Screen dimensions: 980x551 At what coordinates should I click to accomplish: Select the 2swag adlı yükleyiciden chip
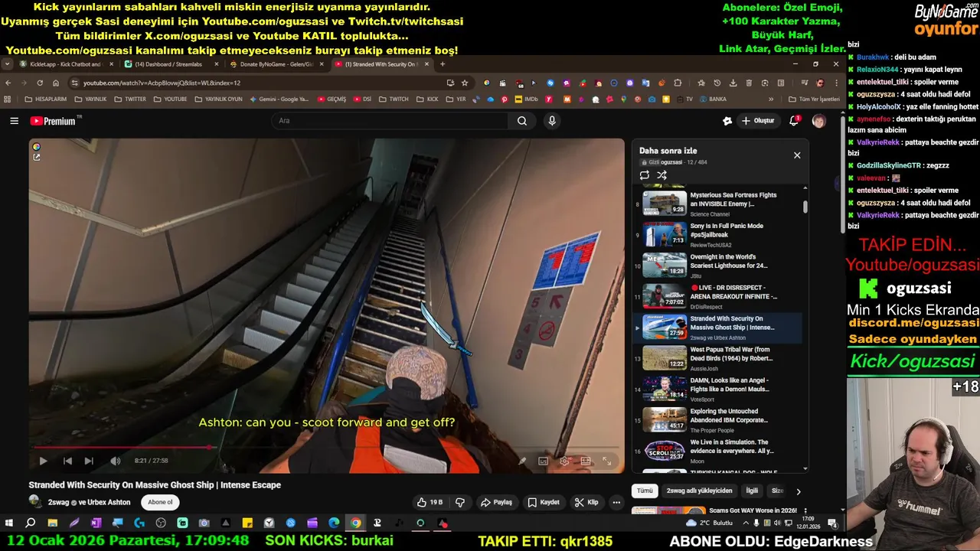[x=699, y=491]
